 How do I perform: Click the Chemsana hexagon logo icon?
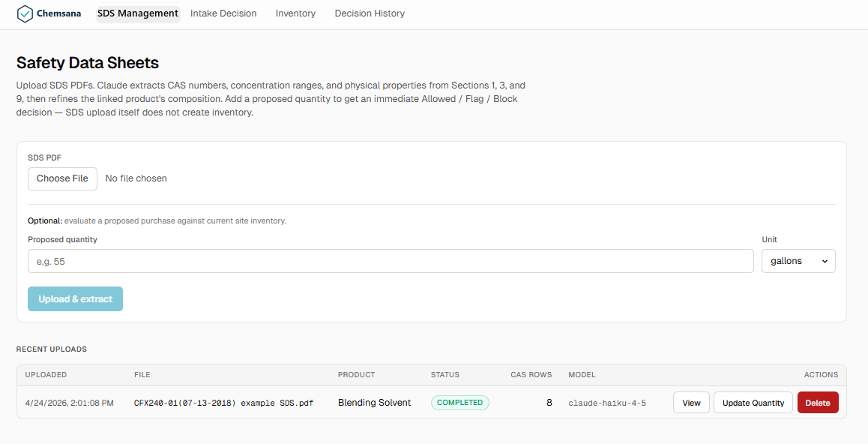tap(25, 13)
